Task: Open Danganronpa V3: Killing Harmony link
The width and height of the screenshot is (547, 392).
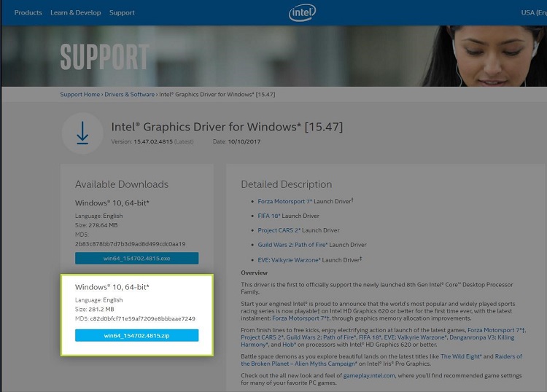Action: pyautogui.click(x=482, y=337)
